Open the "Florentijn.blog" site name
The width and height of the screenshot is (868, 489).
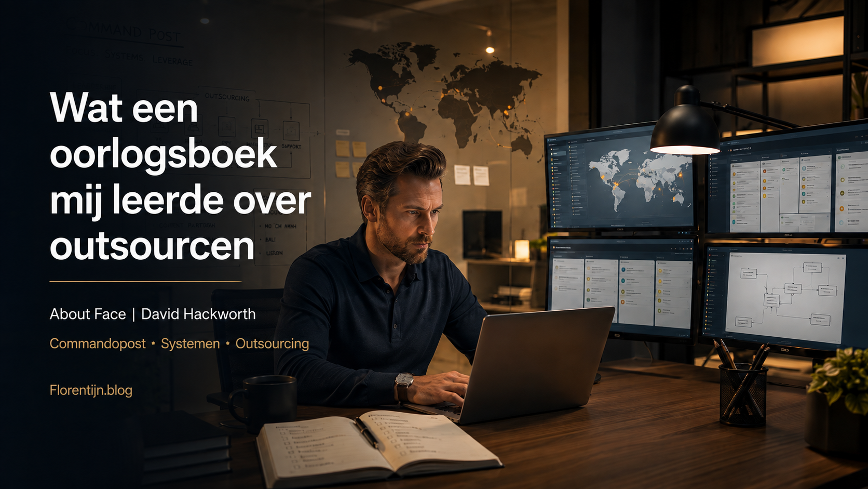[x=91, y=390]
